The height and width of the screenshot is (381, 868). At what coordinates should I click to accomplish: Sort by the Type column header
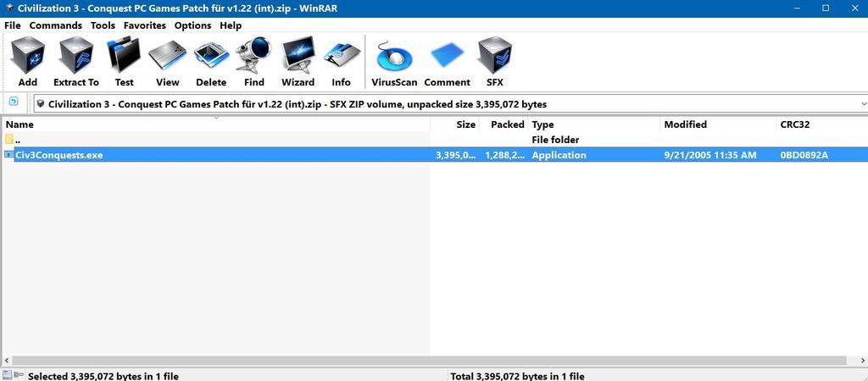click(x=594, y=124)
